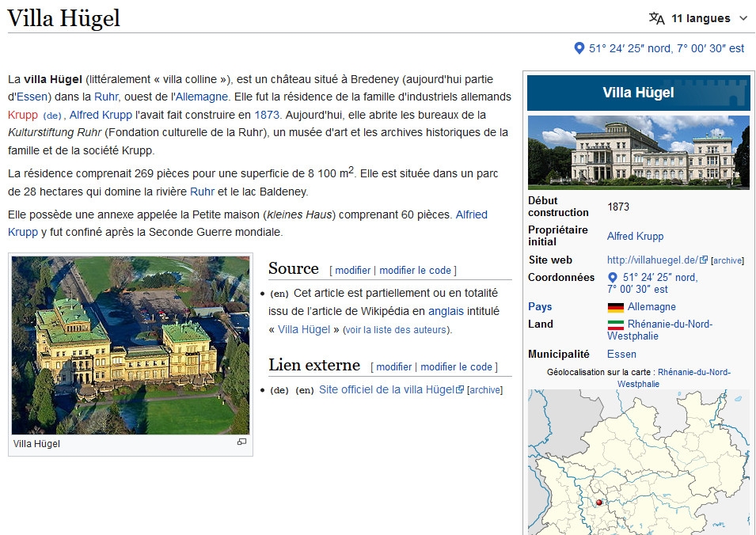Open the aerial Villa Hügel thumbnail image
This screenshot has height=535, width=756.
131,345
